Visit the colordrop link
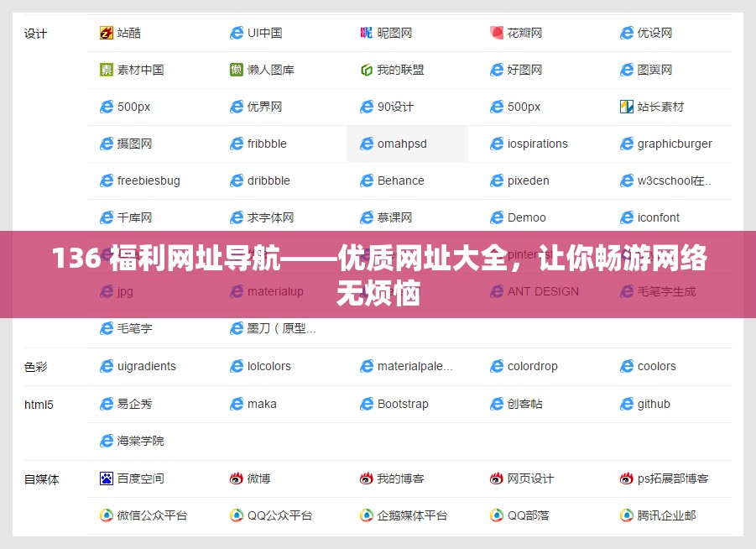The height and width of the screenshot is (549, 756). click(532, 366)
